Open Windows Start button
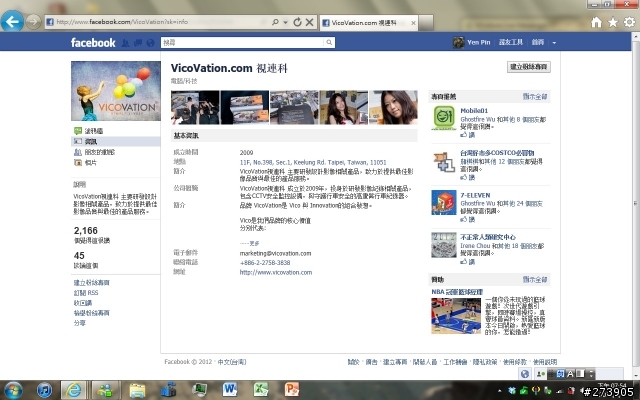This screenshot has height=400, width=640. 13,390
